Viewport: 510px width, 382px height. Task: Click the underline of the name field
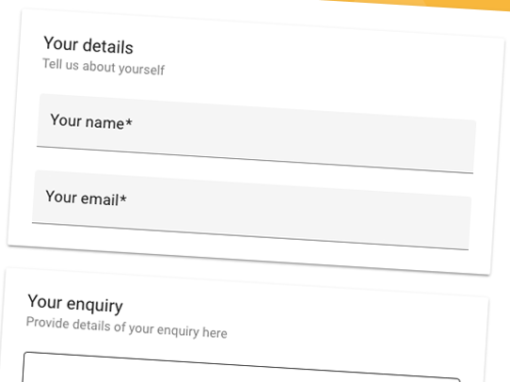click(x=255, y=160)
